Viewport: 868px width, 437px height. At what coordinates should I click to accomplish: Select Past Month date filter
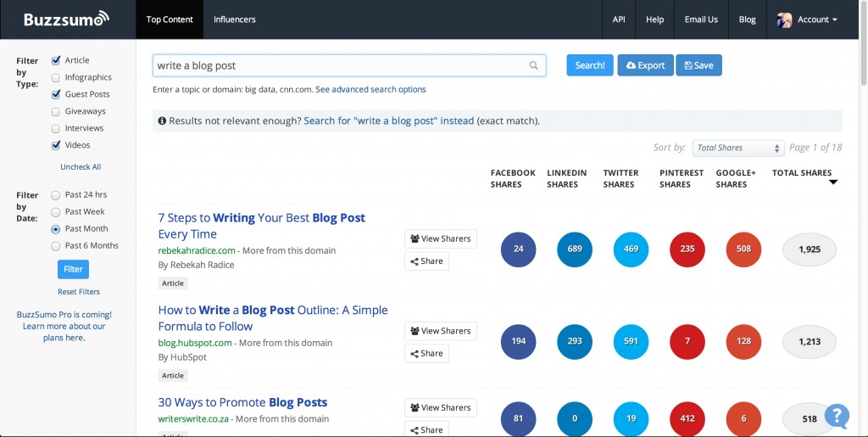tap(55, 229)
